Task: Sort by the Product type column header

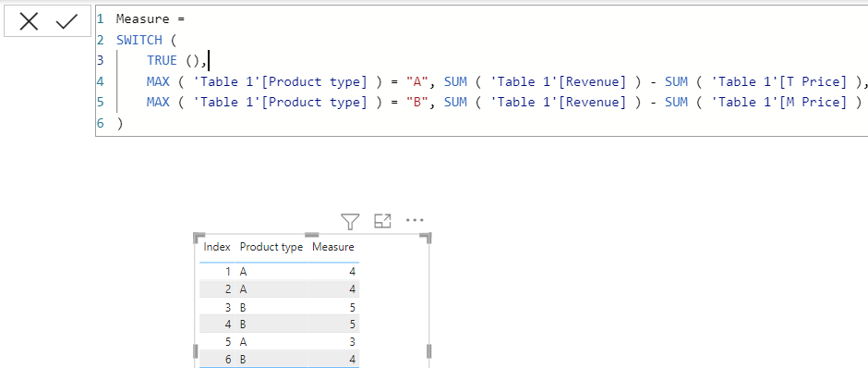Action: pos(271,247)
